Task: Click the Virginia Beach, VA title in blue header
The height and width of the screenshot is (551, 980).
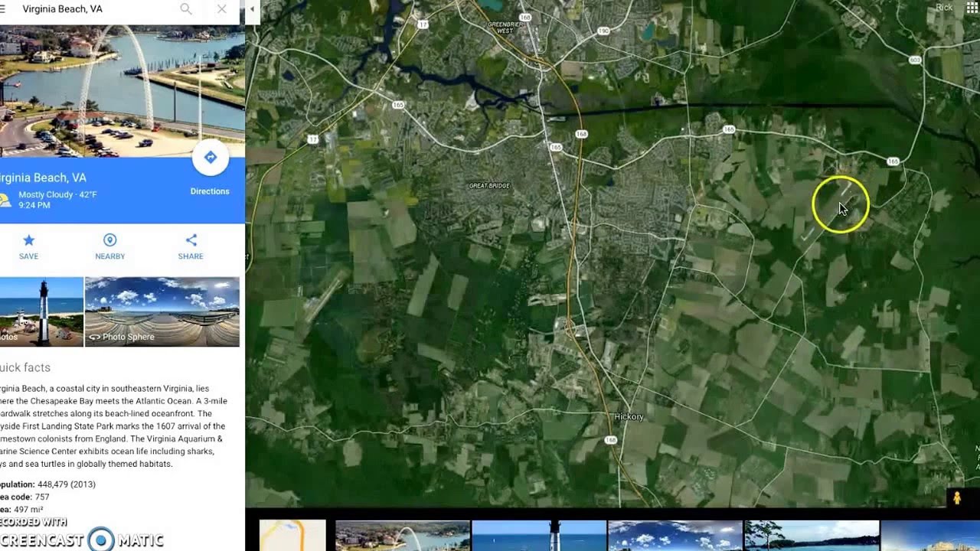Action: point(43,178)
